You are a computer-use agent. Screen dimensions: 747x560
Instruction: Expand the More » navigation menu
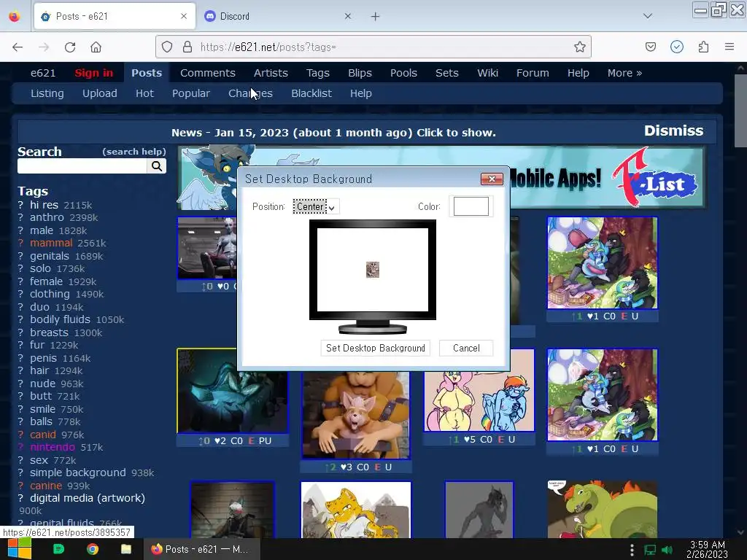click(624, 73)
